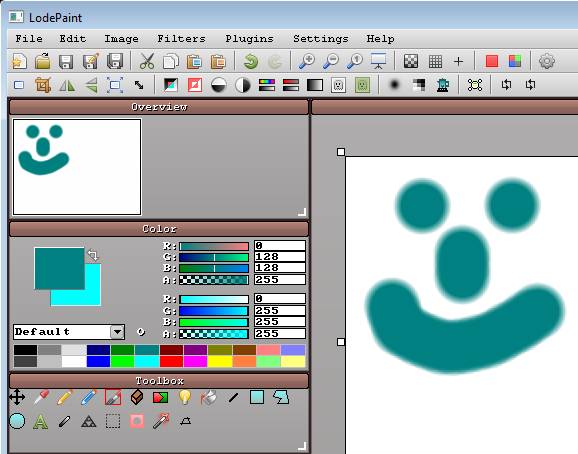The image size is (578, 454).
Task: Toggle the crosshair plus icon
Action: coord(458,61)
